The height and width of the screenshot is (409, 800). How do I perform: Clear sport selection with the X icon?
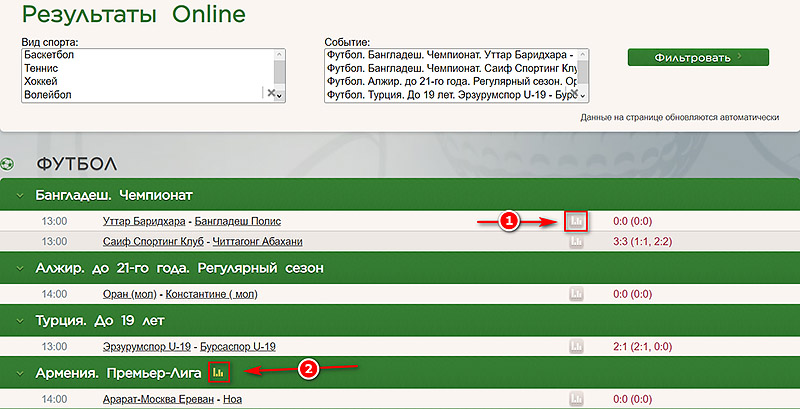(x=269, y=92)
